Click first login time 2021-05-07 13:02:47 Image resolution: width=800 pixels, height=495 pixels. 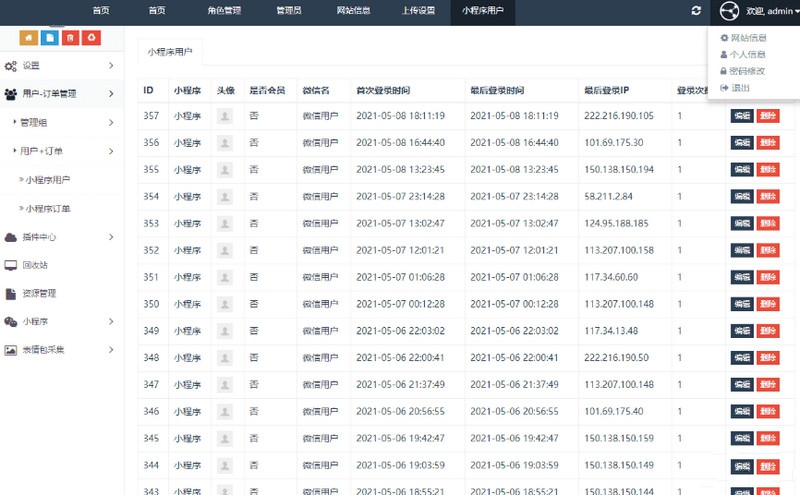pos(401,224)
